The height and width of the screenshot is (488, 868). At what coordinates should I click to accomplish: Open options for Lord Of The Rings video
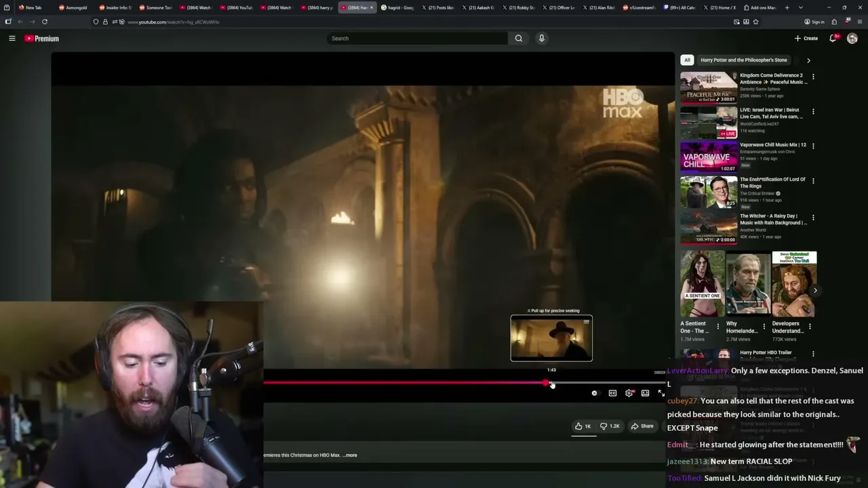(813, 181)
